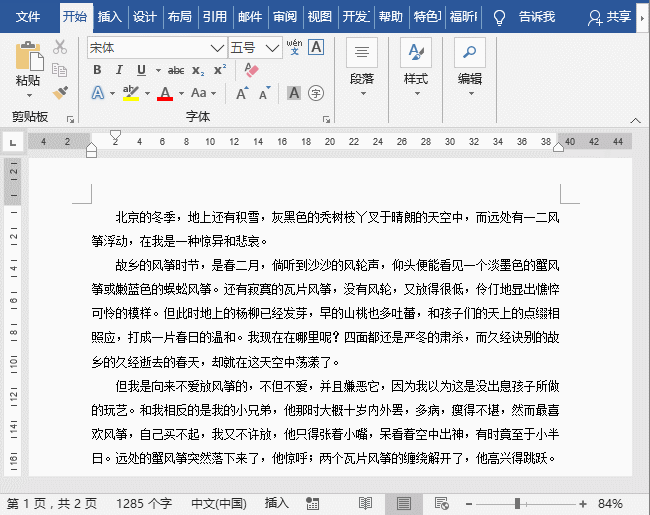Apply red font color

(x=165, y=93)
